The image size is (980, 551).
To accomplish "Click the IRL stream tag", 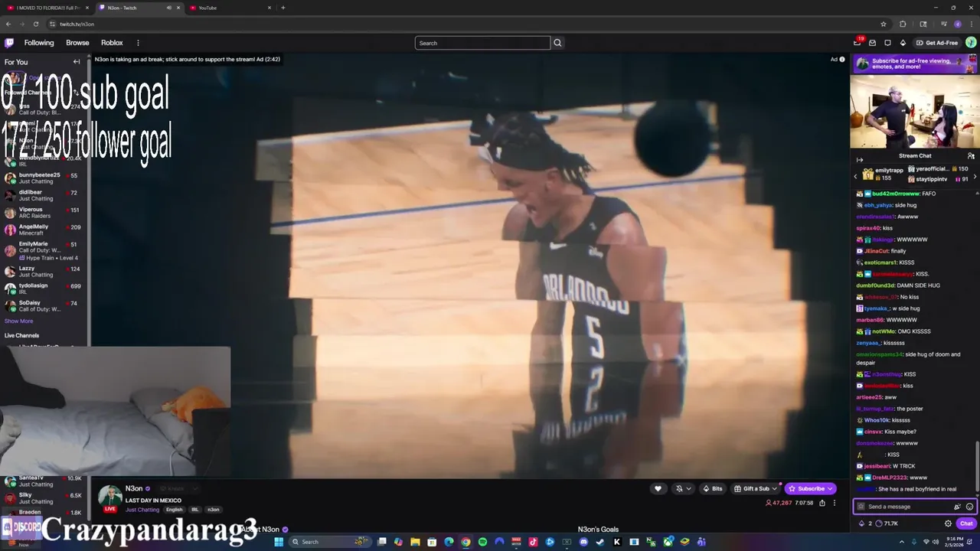I will point(195,510).
